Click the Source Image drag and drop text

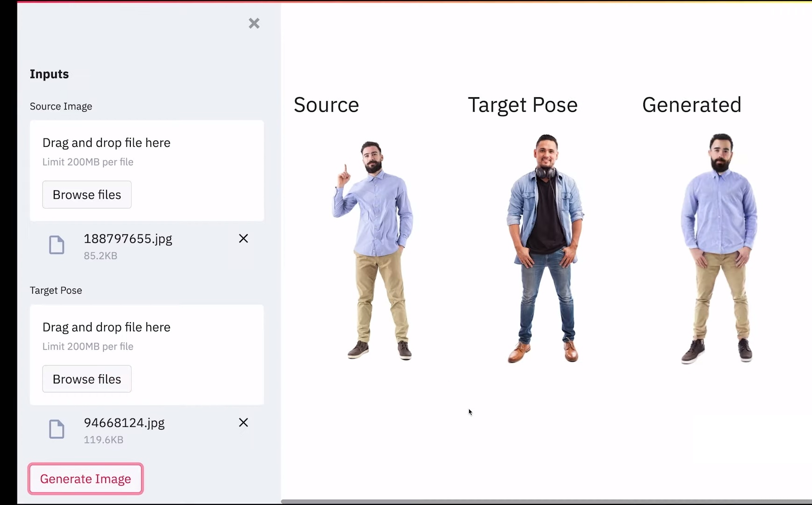click(x=107, y=143)
